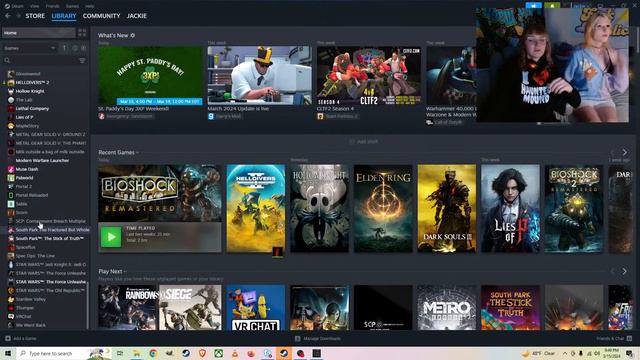The height and width of the screenshot is (360, 640).
Task: Open the Lies of P cover
Action: pyautogui.click(x=511, y=209)
